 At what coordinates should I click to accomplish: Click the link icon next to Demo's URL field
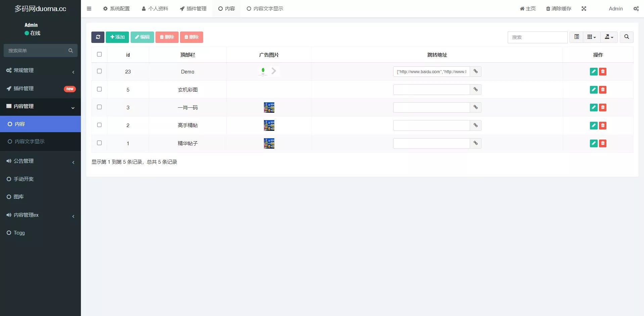click(x=475, y=71)
